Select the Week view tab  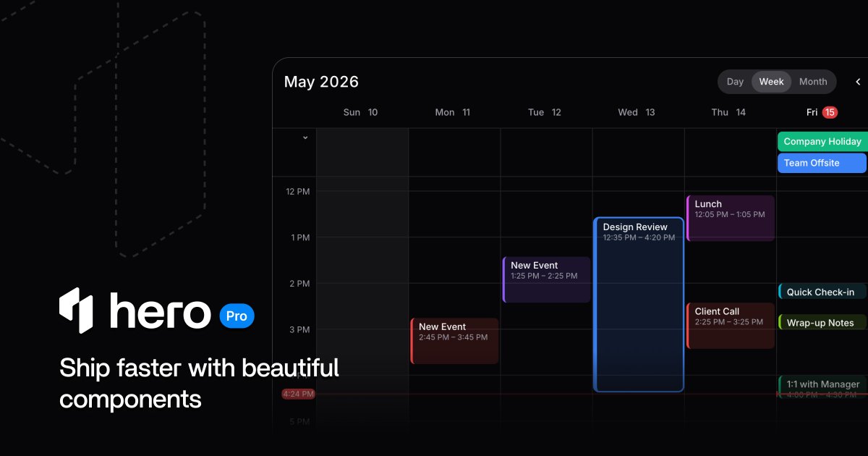coord(771,82)
